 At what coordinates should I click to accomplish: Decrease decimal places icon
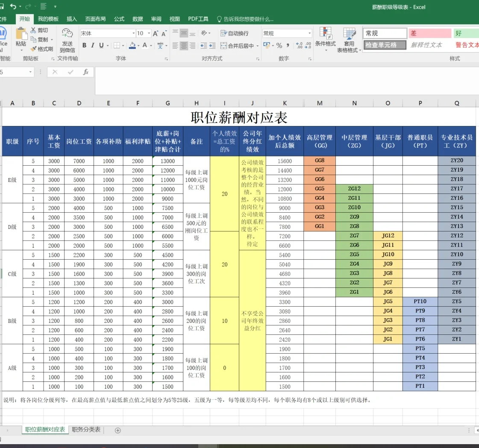pyautogui.click(x=308, y=46)
